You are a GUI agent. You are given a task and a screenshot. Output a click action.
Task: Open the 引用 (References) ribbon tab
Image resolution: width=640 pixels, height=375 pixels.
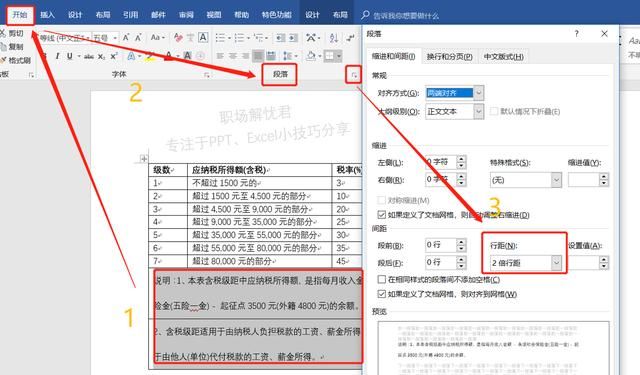click(x=131, y=15)
